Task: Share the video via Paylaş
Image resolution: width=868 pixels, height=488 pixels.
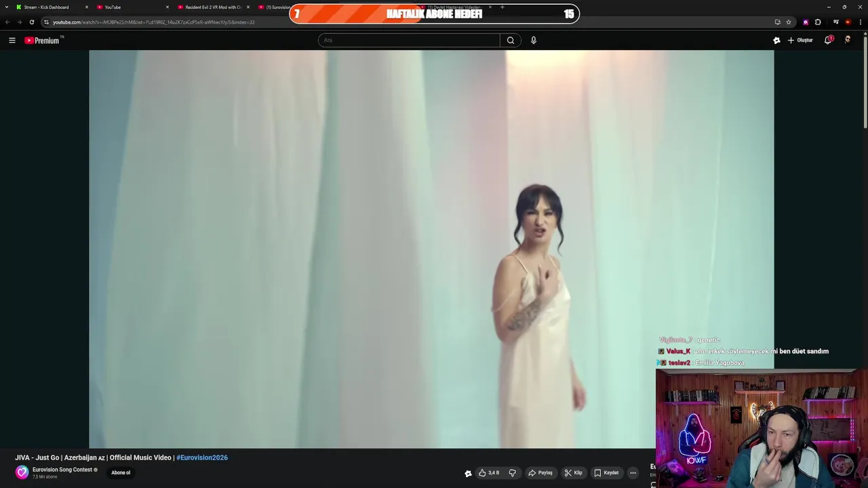Action: click(540, 473)
